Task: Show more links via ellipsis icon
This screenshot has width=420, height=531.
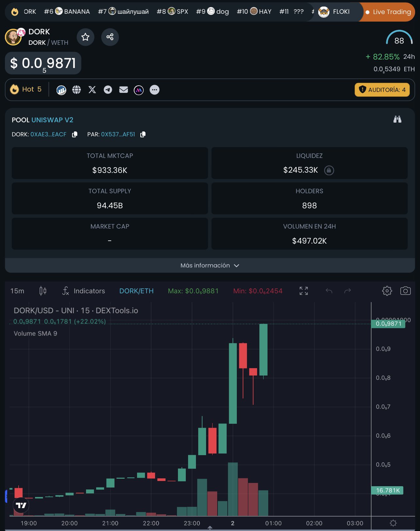Action: coord(154,90)
